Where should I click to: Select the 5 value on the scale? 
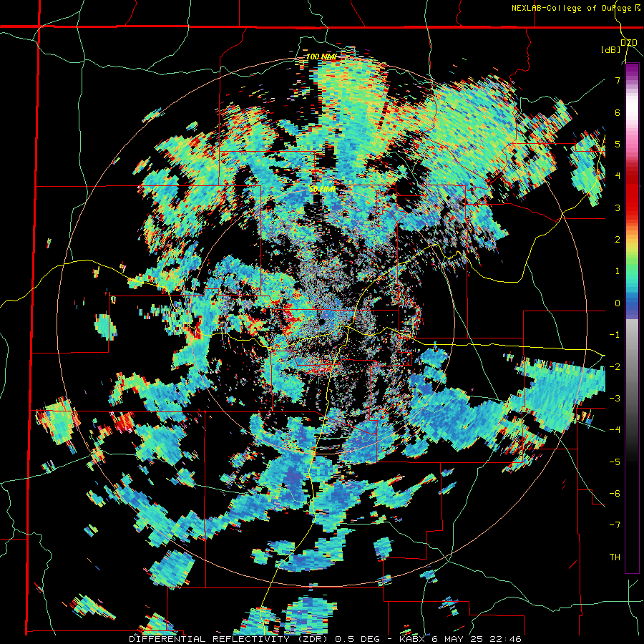(x=618, y=144)
